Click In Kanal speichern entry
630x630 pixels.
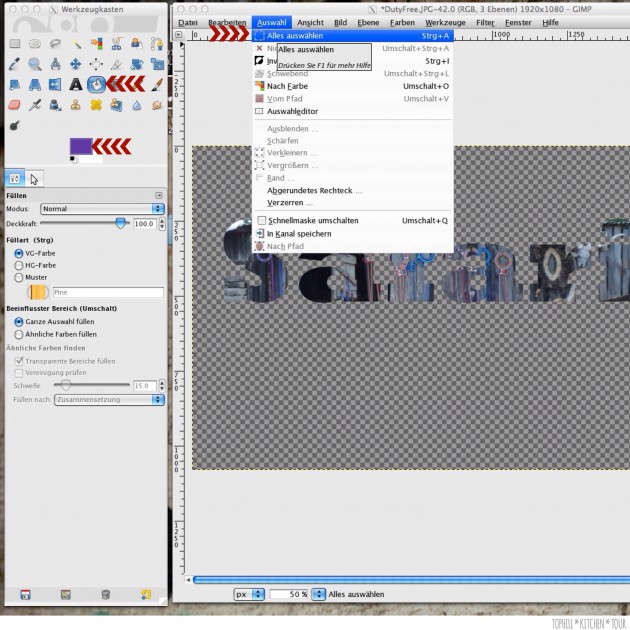tap(353, 233)
